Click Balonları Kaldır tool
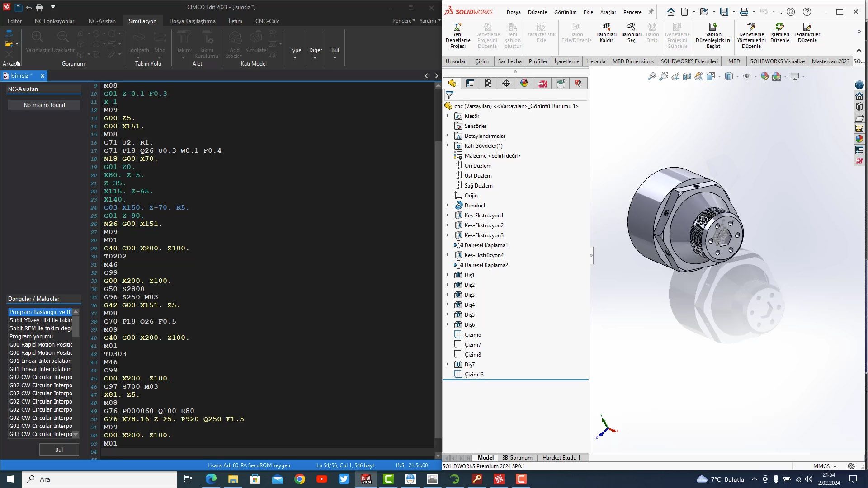Viewport: 868px width, 488px height. coord(606,33)
